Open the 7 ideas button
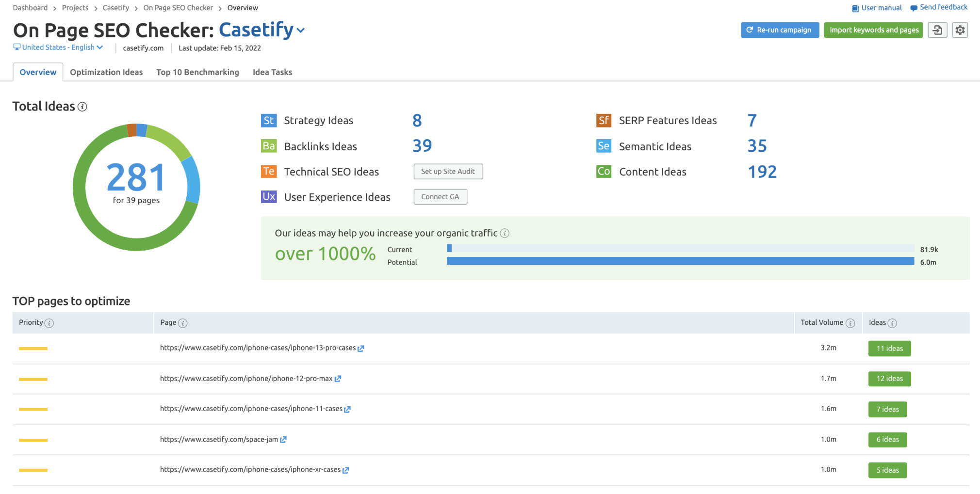 (x=887, y=409)
